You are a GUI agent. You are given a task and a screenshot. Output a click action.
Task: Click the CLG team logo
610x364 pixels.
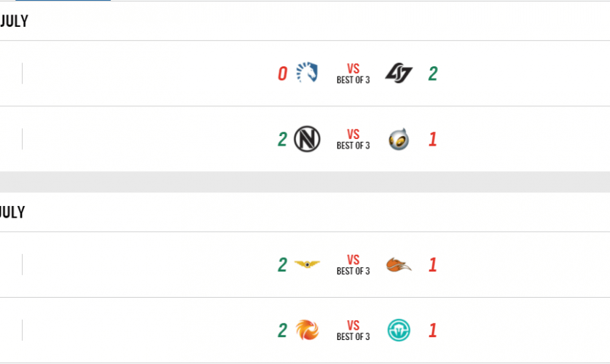tap(399, 74)
